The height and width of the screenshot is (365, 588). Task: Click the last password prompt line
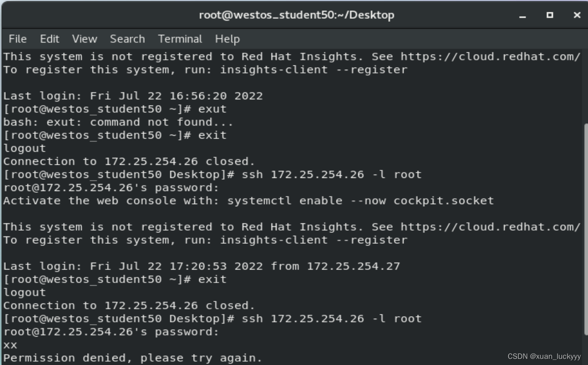pyautogui.click(x=111, y=332)
